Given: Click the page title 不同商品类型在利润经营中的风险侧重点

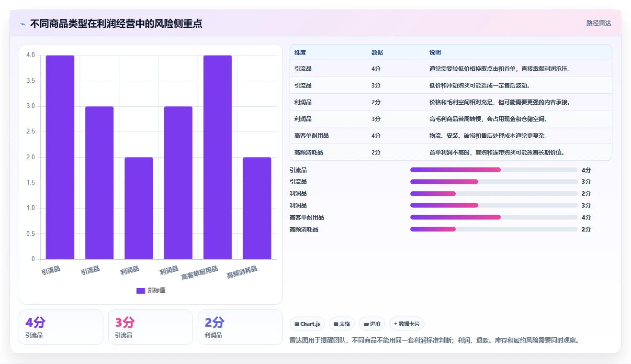Looking at the screenshot, I should 116,23.
